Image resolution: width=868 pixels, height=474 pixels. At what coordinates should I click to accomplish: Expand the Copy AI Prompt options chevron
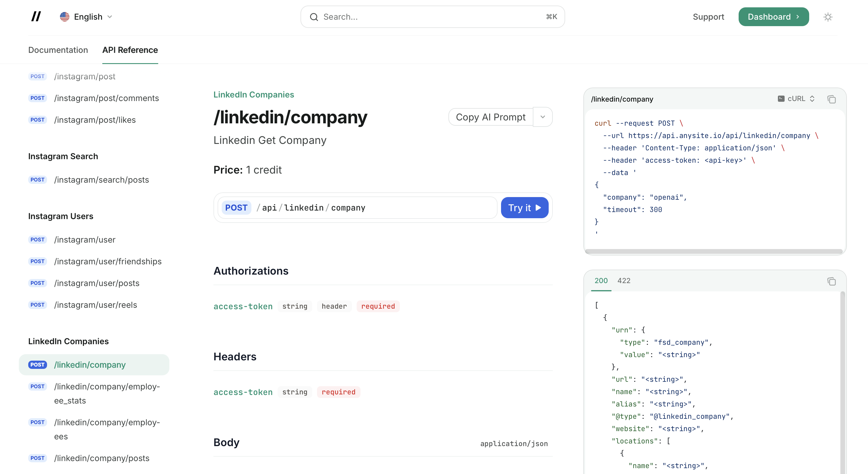(x=542, y=117)
